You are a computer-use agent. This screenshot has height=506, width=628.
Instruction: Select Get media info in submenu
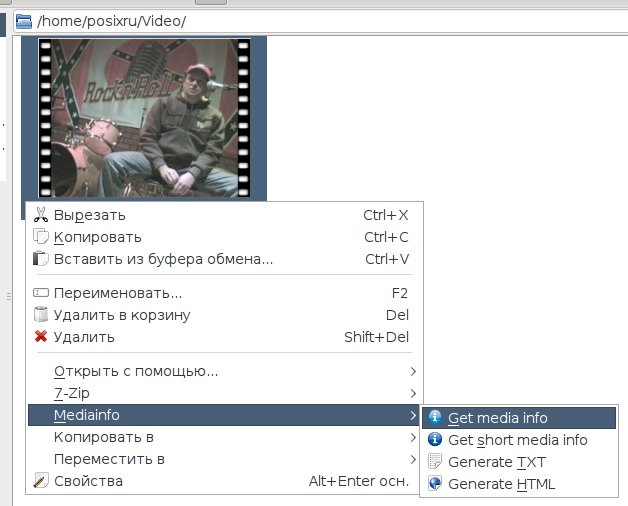[x=519, y=418]
